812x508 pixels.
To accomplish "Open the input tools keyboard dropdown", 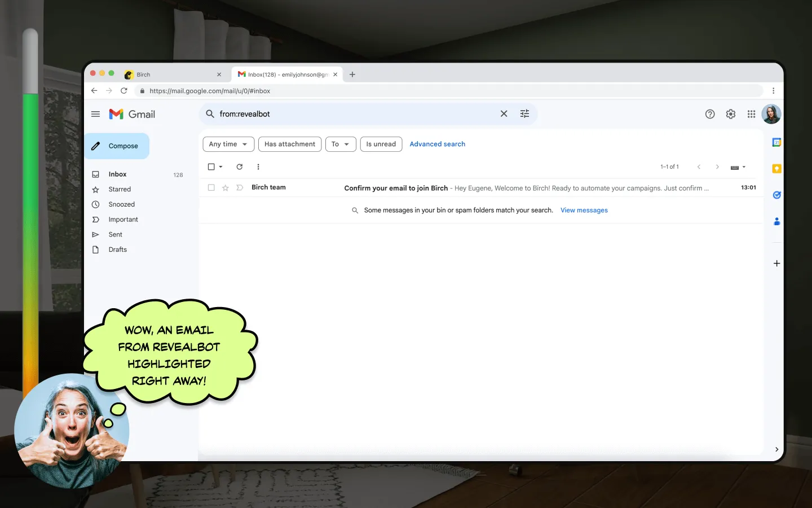I will [738, 167].
